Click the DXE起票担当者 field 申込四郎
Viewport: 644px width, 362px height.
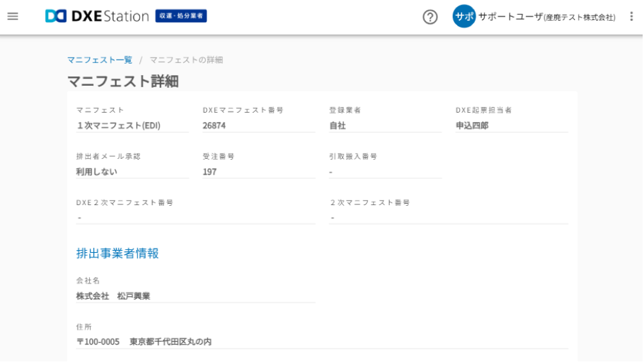(x=511, y=125)
